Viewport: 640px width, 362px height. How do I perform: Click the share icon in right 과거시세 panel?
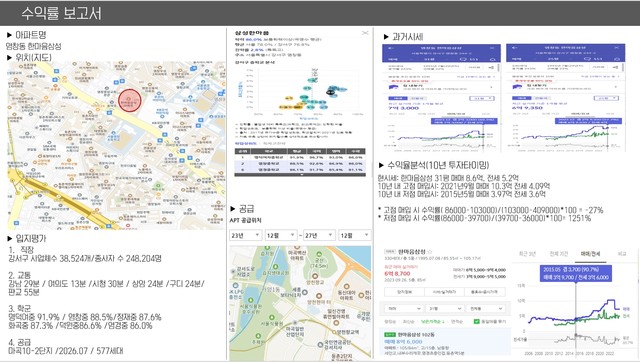(x=615, y=67)
